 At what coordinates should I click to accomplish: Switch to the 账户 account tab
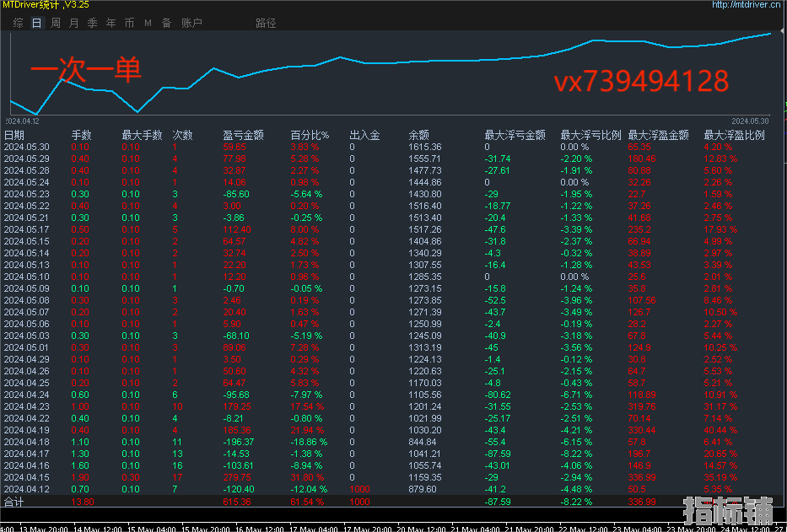click(x=191, y=23)
